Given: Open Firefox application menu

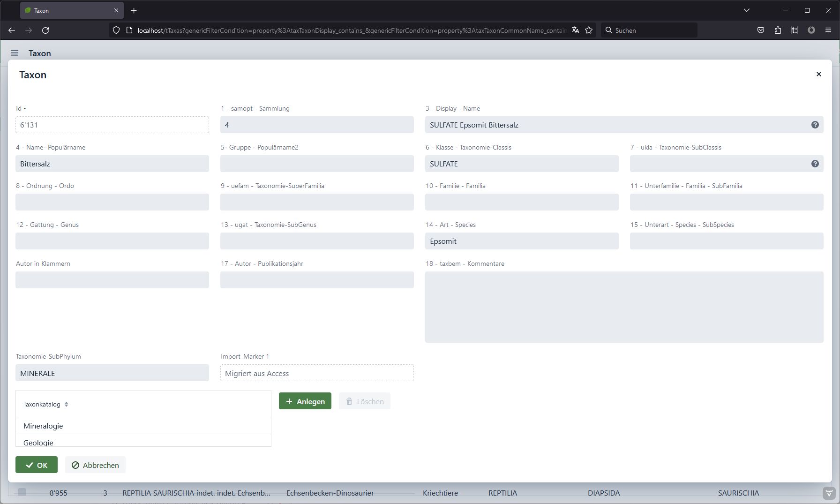Looking at the screenshot, I should (828, 30).
